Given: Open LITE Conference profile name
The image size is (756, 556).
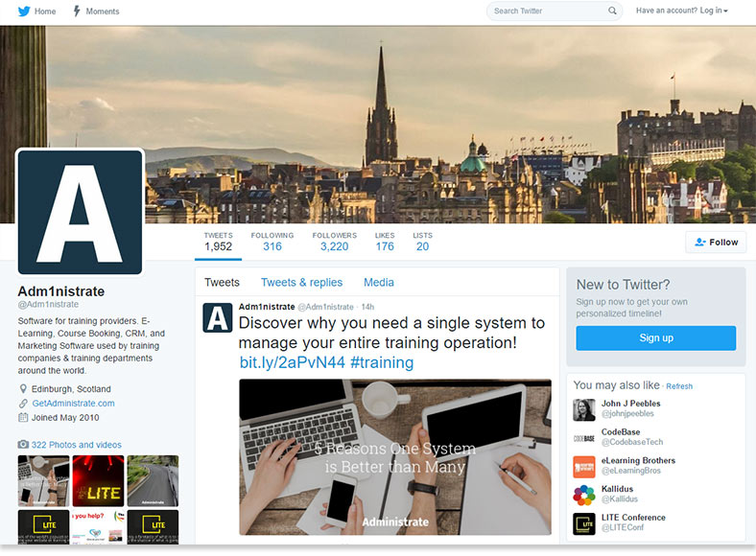Looking at the screenshot, I should (x=633, y=517).
